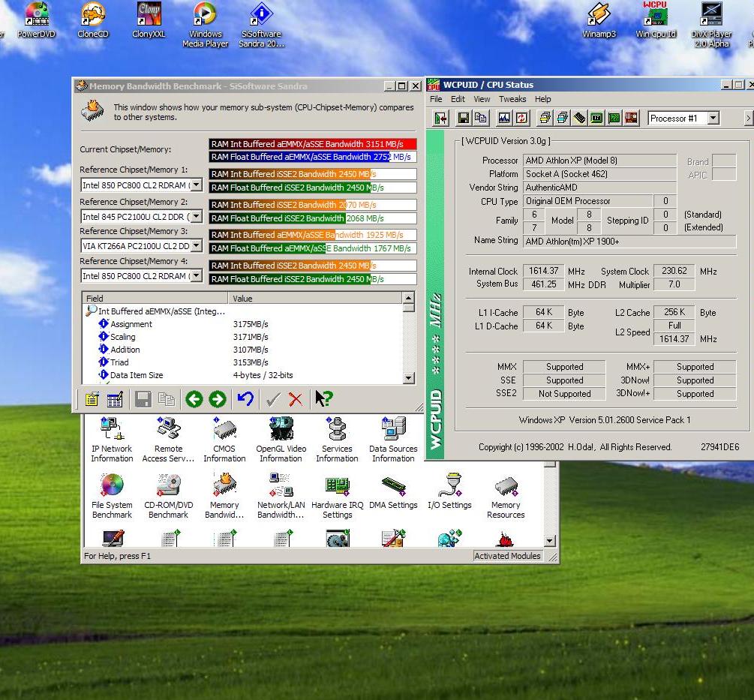Open the Help menu in WCPUID
754x700 pixels.
point(543,99)
